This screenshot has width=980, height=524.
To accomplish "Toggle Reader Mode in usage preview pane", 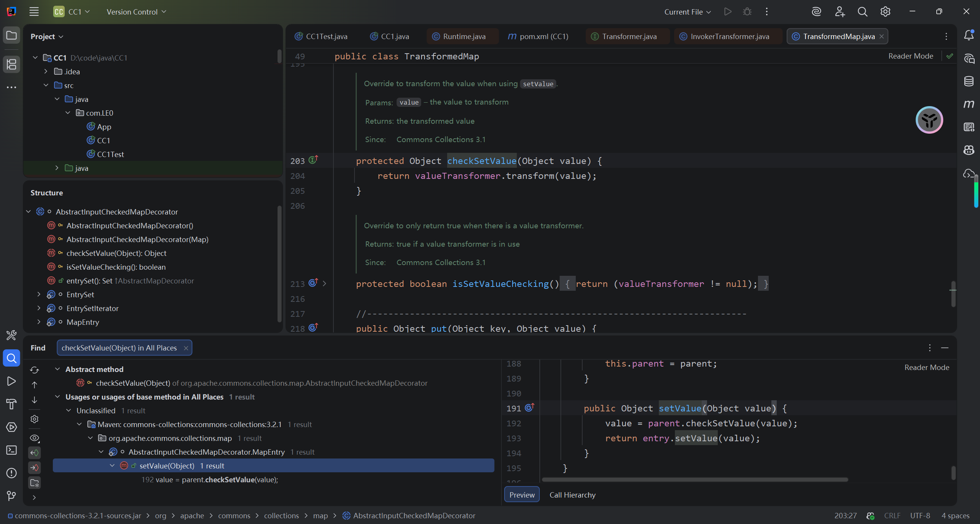I will [x=926, y=367].
